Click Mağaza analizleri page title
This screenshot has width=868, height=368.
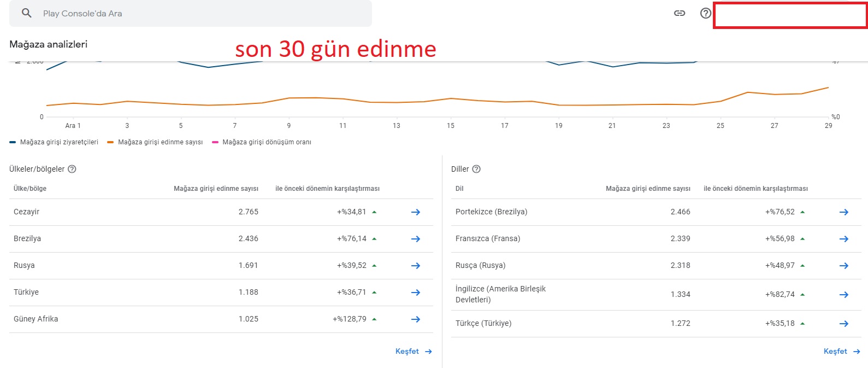(48, 44)
